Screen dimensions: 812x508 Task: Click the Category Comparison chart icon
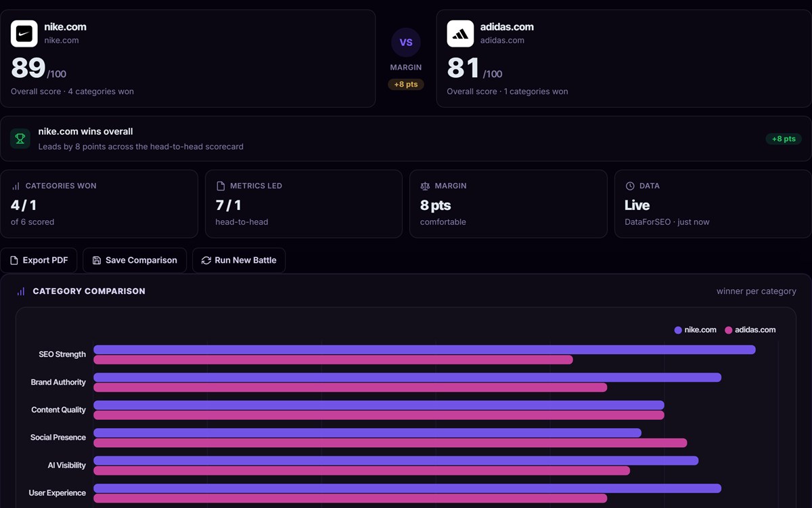pyautogui.click(x=21, y=291)
